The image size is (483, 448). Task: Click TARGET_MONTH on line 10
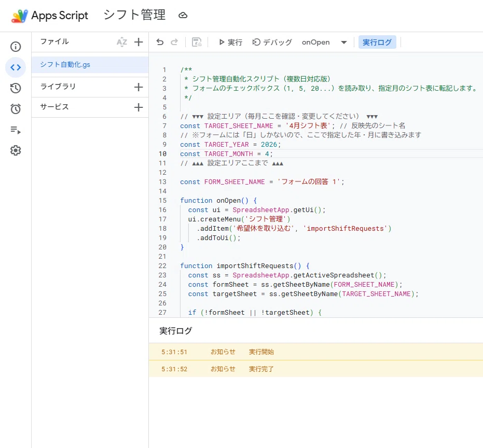click(229, 153)
